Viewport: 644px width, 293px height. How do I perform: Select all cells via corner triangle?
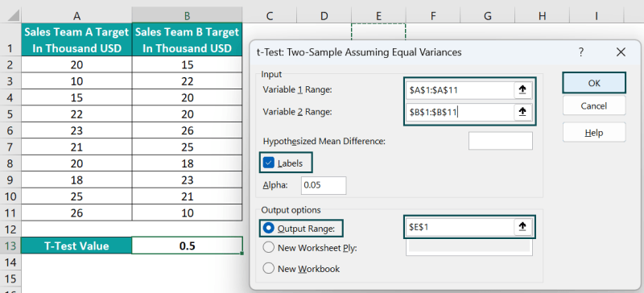pyautogui.click(x=14, y=16)
